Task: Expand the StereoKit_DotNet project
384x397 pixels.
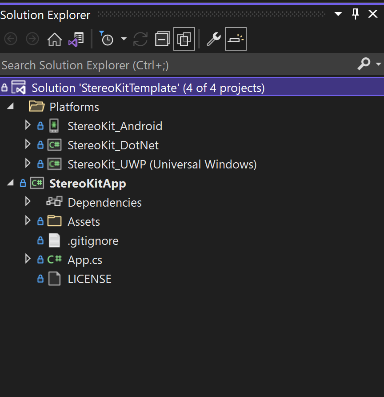Action: coord(28,144)
